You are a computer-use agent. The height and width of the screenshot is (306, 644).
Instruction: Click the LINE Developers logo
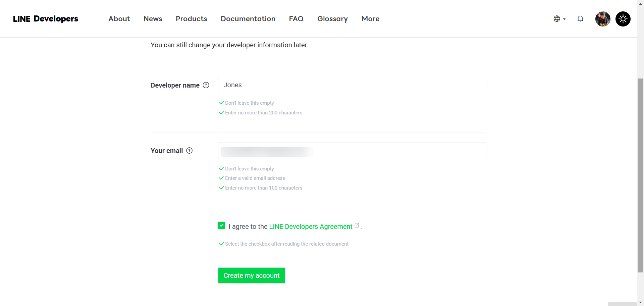click(46, 19)
